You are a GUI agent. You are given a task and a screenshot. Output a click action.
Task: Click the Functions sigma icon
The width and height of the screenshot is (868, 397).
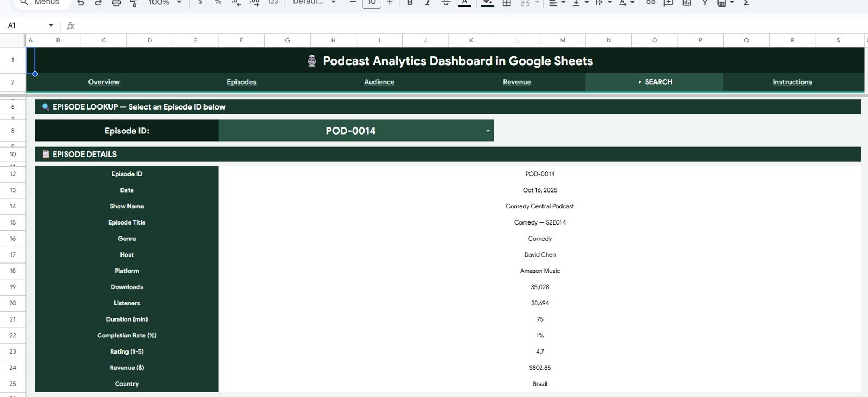click(x=746, y=2)
